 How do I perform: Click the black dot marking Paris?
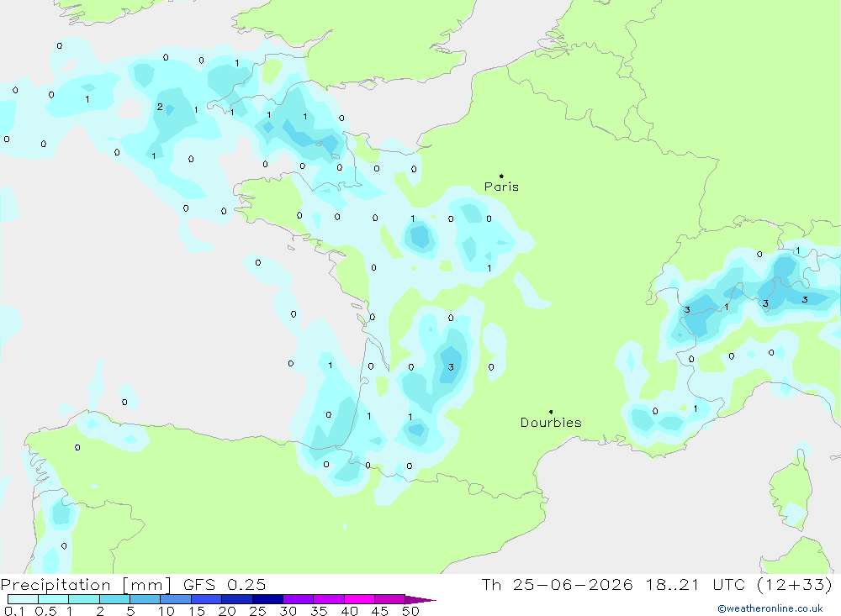[x=501, y=176]
